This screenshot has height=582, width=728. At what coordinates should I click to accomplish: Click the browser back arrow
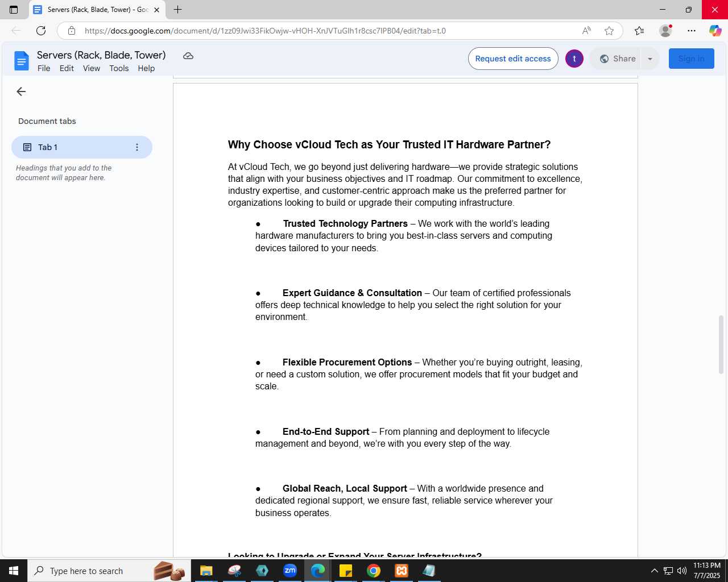pos(16,31)
